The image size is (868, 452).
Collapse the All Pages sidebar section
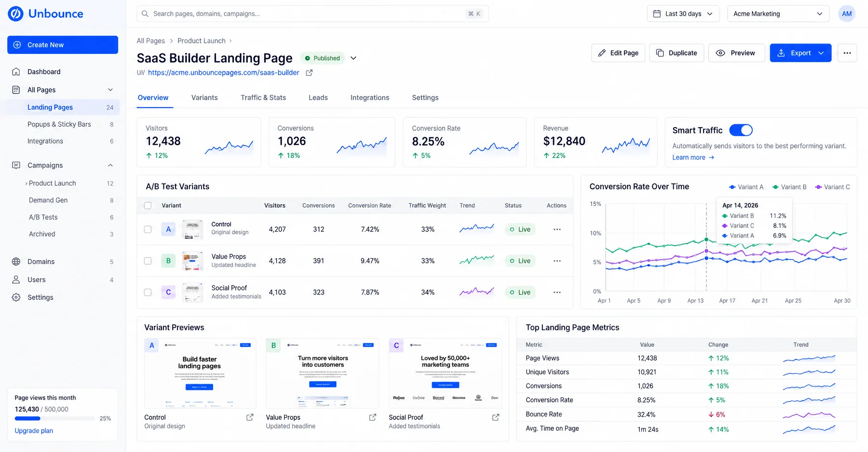[x=110, y=90]
